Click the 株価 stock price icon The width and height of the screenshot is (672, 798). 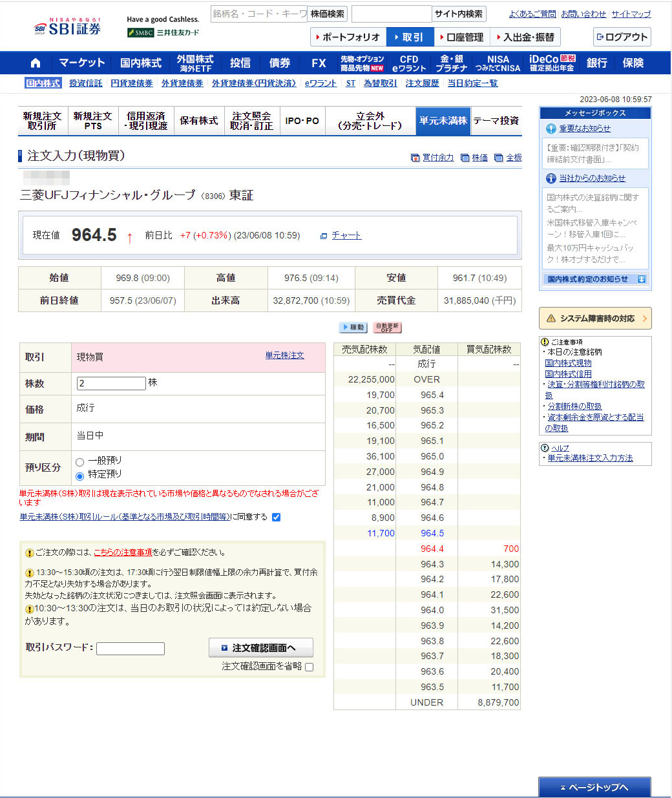point(465,158)
